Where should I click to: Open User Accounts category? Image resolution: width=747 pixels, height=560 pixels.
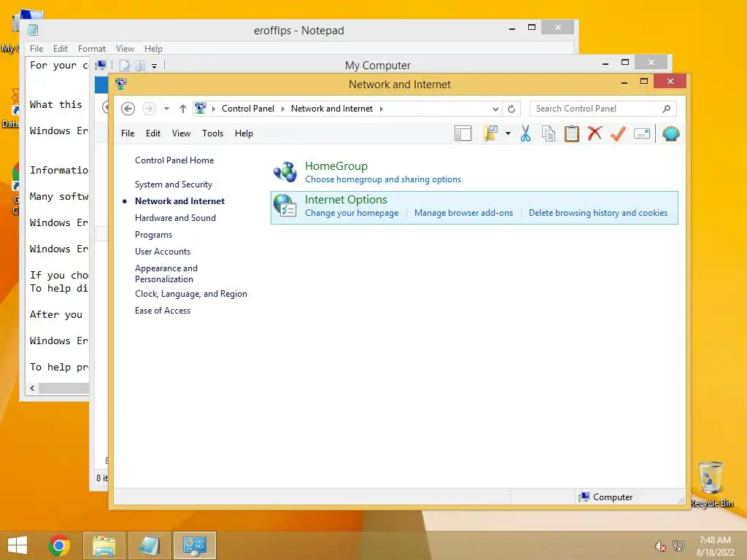(x=163, y=252)
